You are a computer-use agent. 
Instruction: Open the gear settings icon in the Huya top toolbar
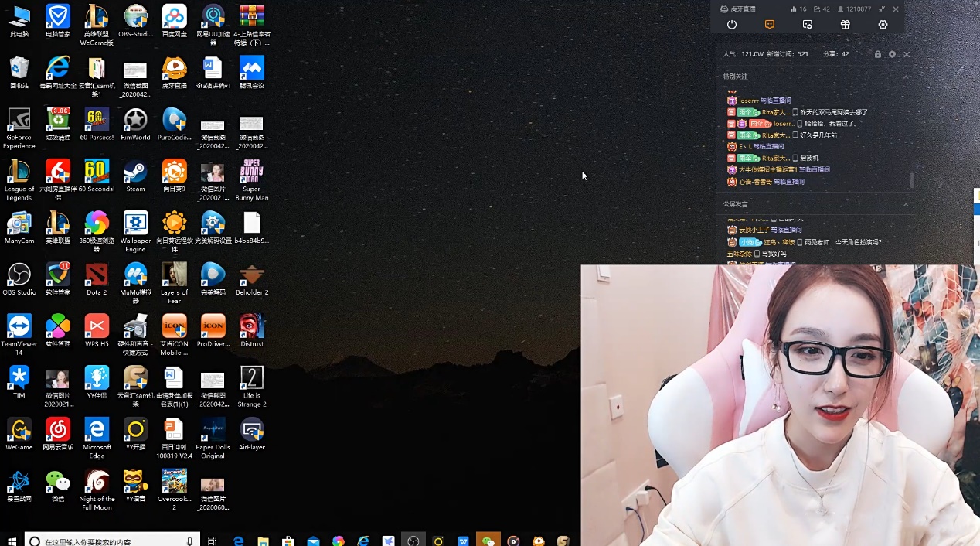point(883,25)
